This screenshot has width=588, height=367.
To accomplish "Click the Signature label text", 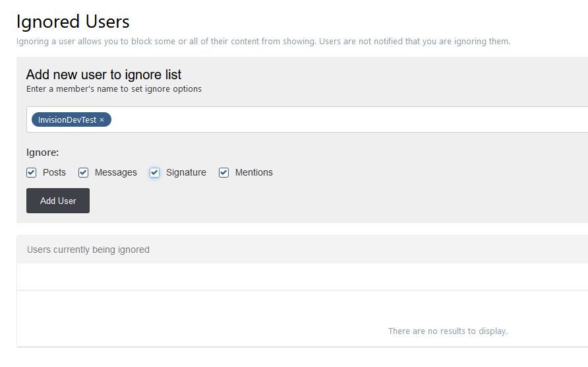I will point(186,172).
